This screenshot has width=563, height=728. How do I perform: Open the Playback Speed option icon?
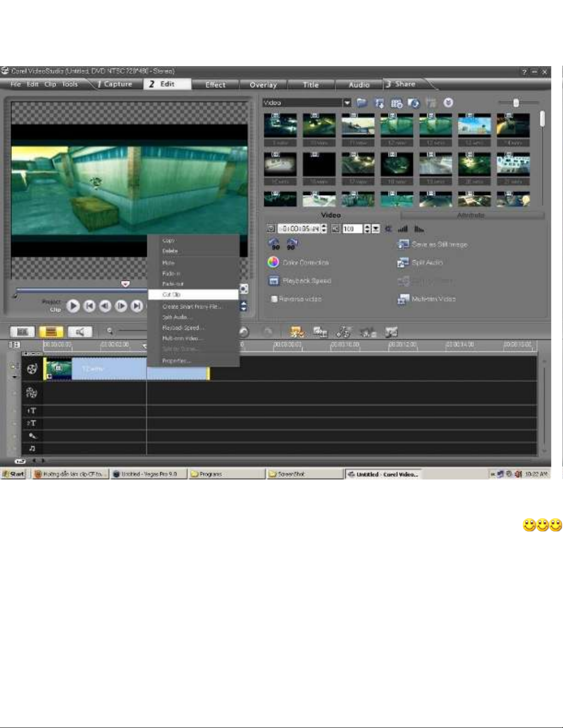(x=273, y=281)
